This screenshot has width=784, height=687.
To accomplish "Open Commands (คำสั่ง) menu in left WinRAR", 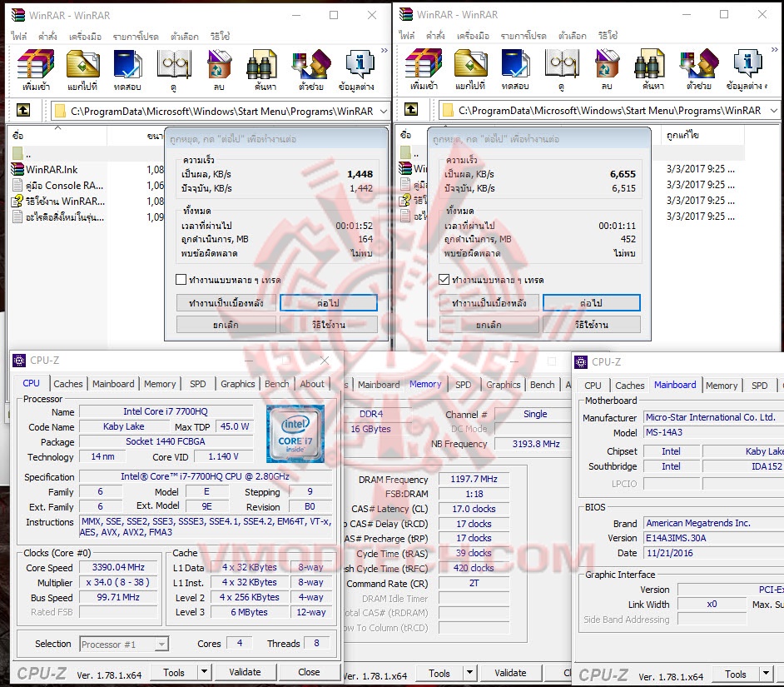I will [x=47, y=37].
